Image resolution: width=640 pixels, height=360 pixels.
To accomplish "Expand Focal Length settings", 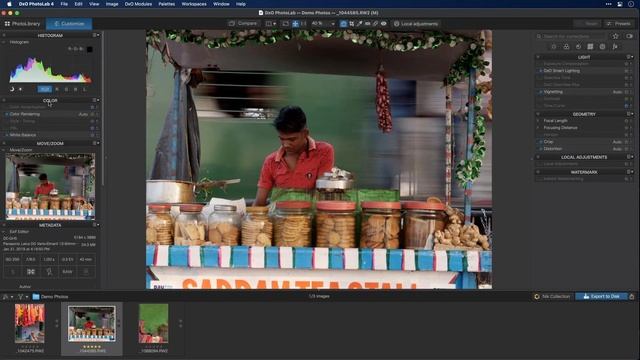I will (x=538, y=121).
